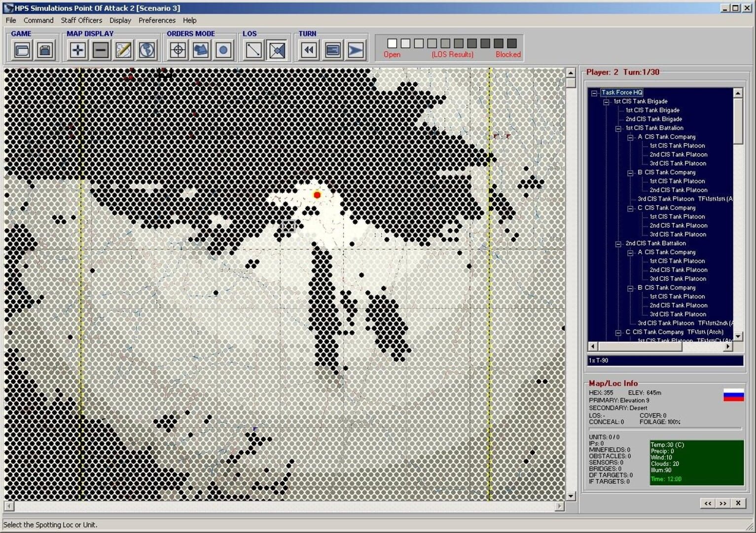
Task: Open the Staff Officers menu
Action: [x=80, y=20]
